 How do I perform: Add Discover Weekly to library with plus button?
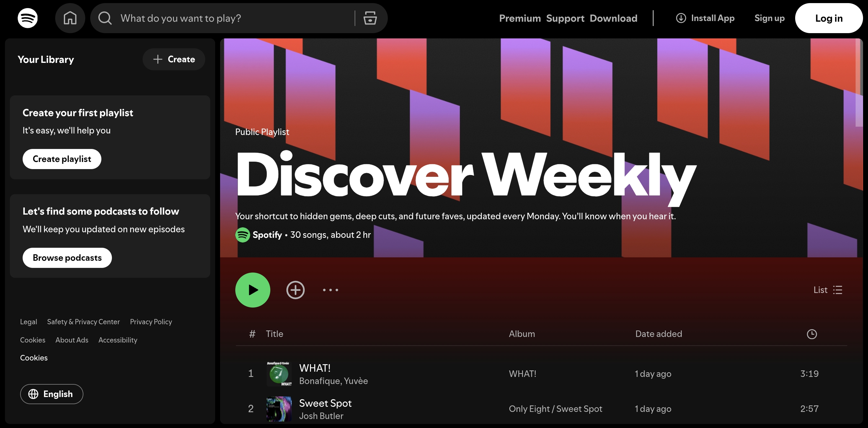[x=295, y=290]
